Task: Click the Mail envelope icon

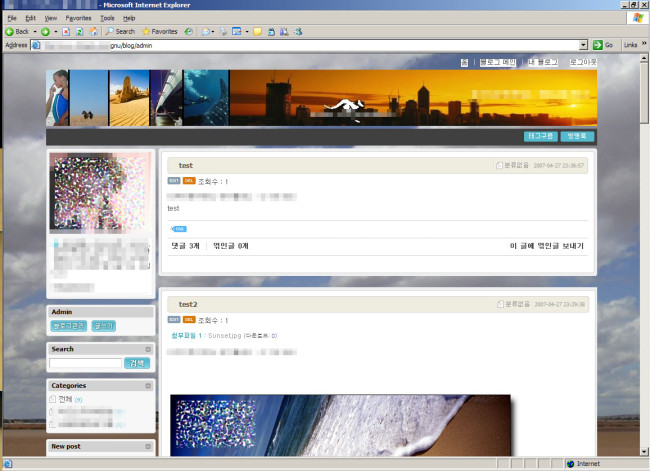Action: click(x=205, y=32)
